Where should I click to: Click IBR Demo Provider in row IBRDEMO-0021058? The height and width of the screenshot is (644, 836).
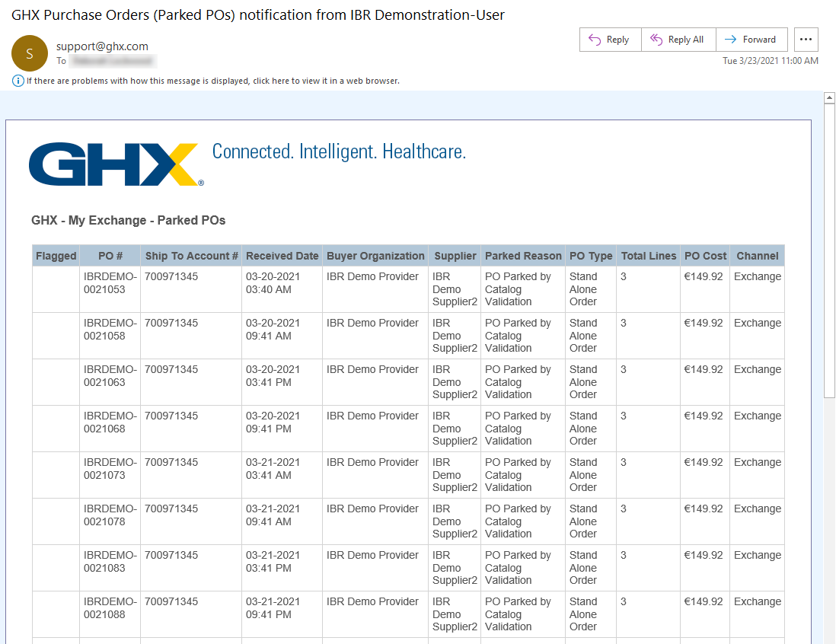[372, 323]
